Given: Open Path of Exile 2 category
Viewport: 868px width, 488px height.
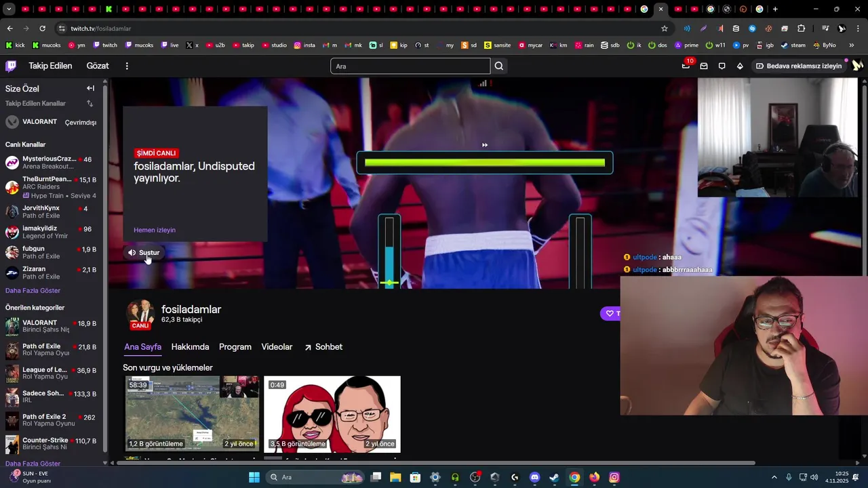Looking at the screenshot, I should click(x=51, y=420).
